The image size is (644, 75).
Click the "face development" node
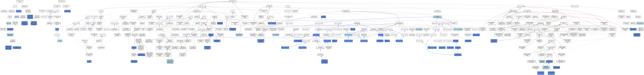click(394, 35)
